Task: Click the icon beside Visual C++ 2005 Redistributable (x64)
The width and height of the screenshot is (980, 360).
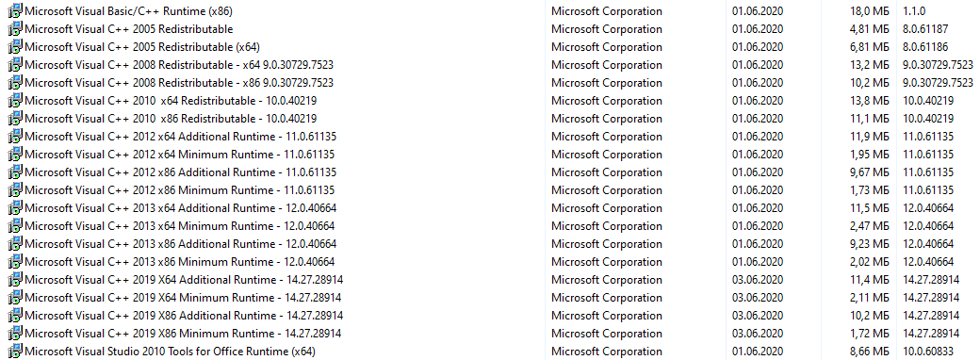Action: click(x=15, y=47)
